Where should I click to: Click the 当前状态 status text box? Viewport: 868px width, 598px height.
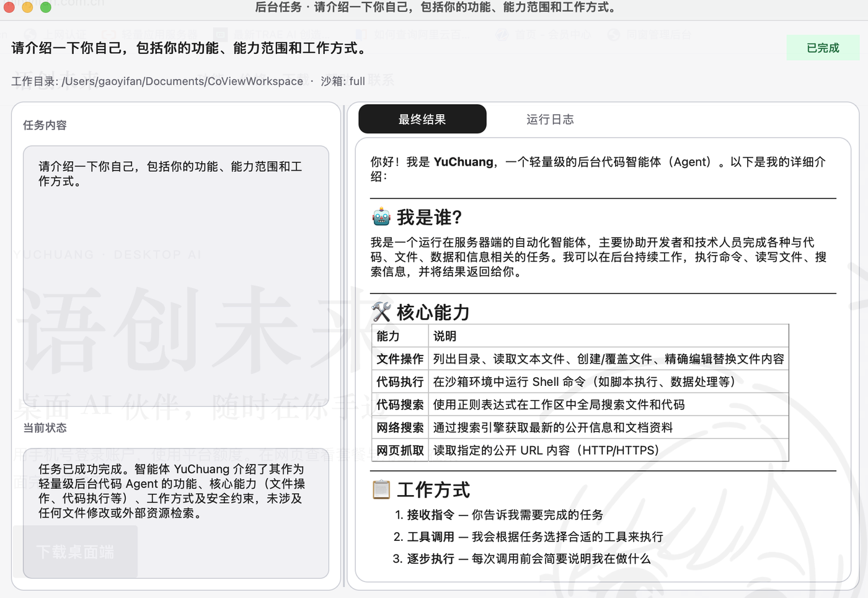[x=176, y=514]
